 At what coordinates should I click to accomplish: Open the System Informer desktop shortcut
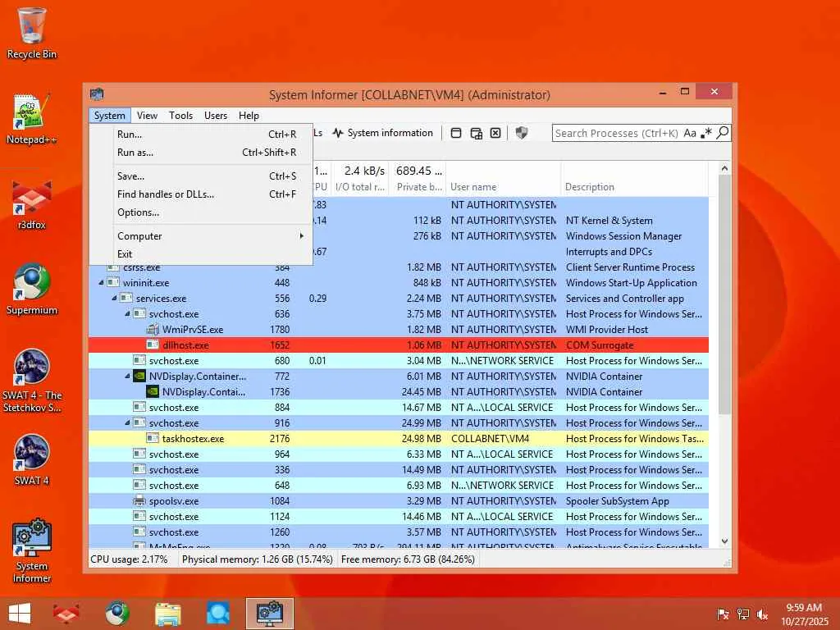pyautogui.click(x=32, y=550)
